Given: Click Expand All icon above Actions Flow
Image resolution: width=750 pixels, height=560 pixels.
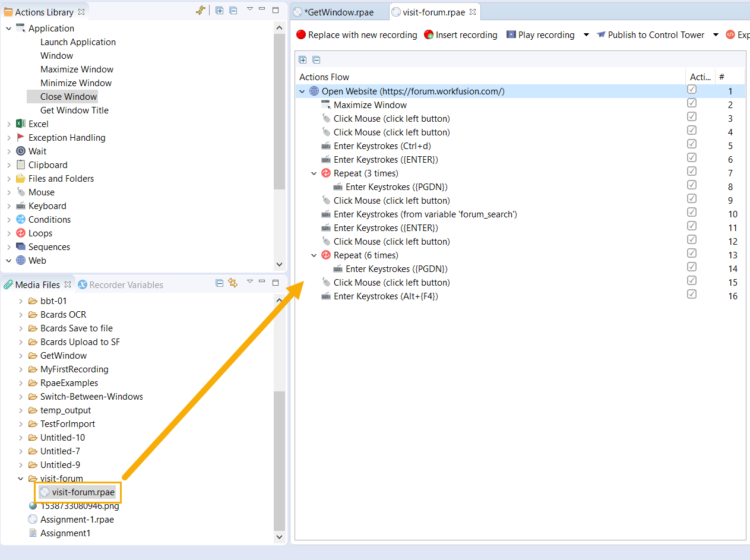Looking at the screenshot, I should click(303, 59).
